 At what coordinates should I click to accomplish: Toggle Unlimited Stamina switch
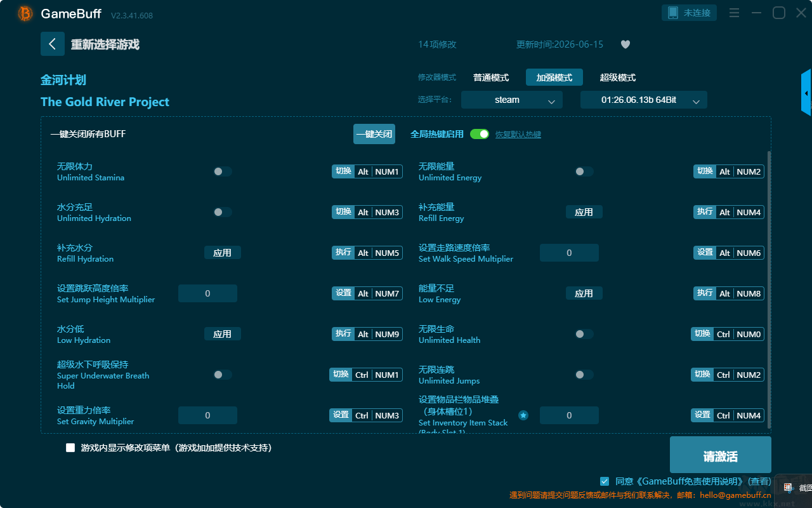coord(223,171)
